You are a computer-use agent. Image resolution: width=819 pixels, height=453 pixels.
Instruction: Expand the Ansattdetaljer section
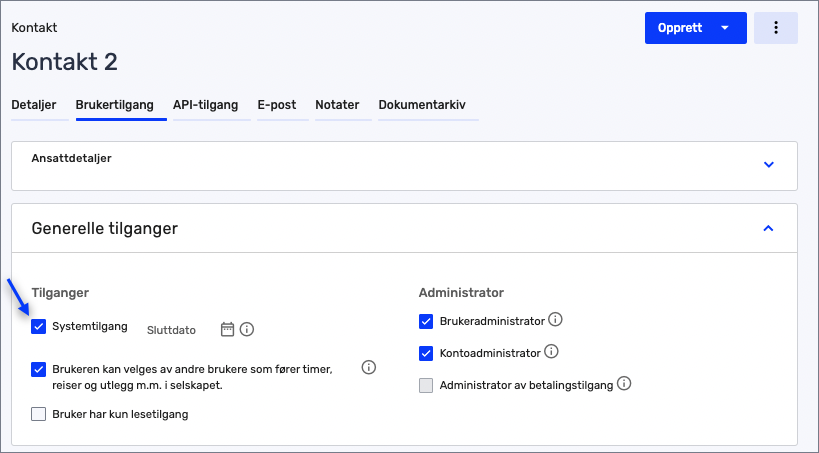(768, 165)
